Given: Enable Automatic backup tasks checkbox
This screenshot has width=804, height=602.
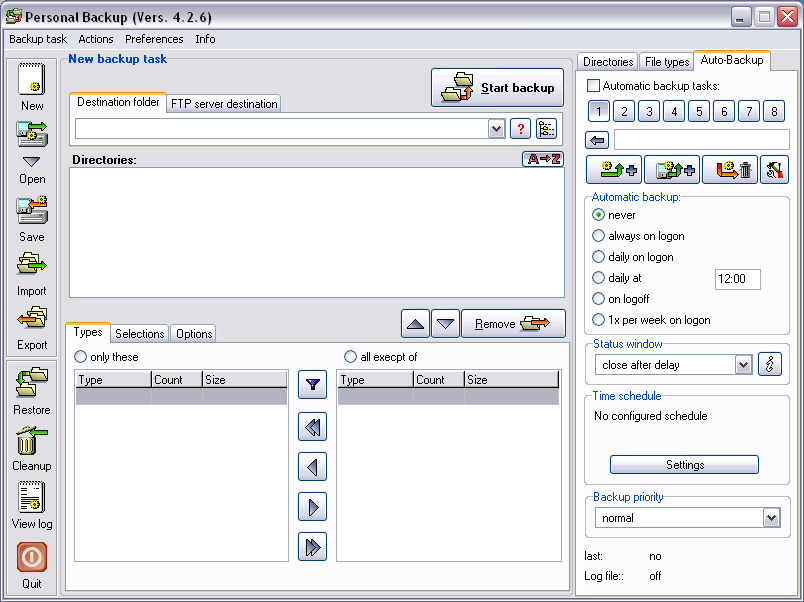Looking at the screenshot, I should tap(593, 86).
